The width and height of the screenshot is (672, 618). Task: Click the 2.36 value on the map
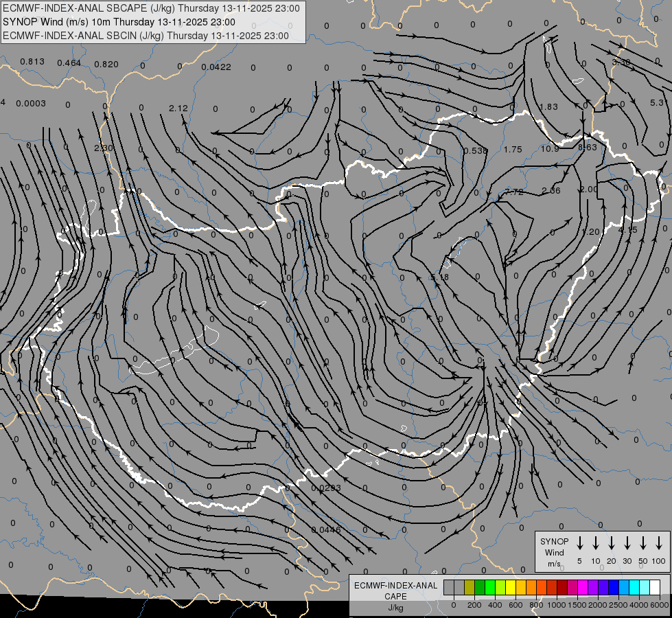[x=551, y=191]
